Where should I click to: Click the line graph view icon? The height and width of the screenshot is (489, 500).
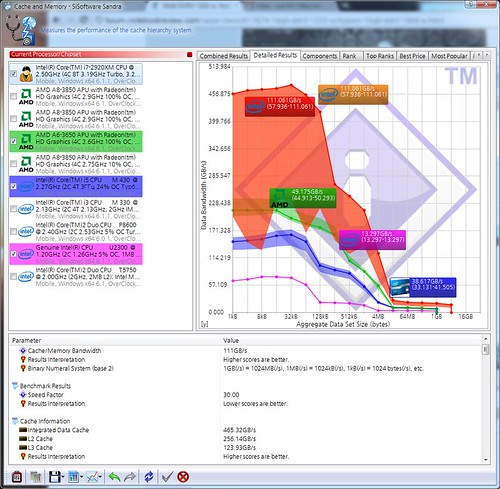(x=92, y=477)
